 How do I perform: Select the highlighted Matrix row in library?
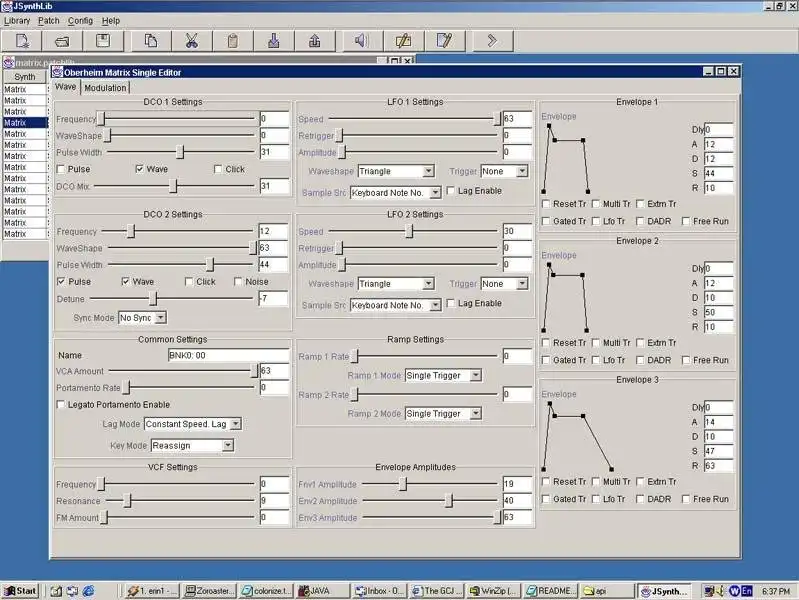click(x=25, y=122)
